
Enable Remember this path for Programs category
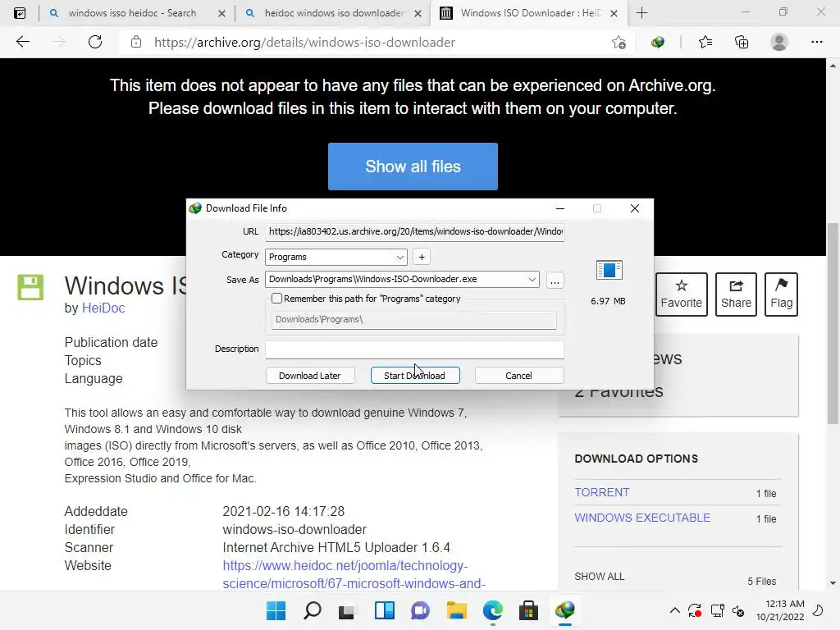(x=277, y=299)
